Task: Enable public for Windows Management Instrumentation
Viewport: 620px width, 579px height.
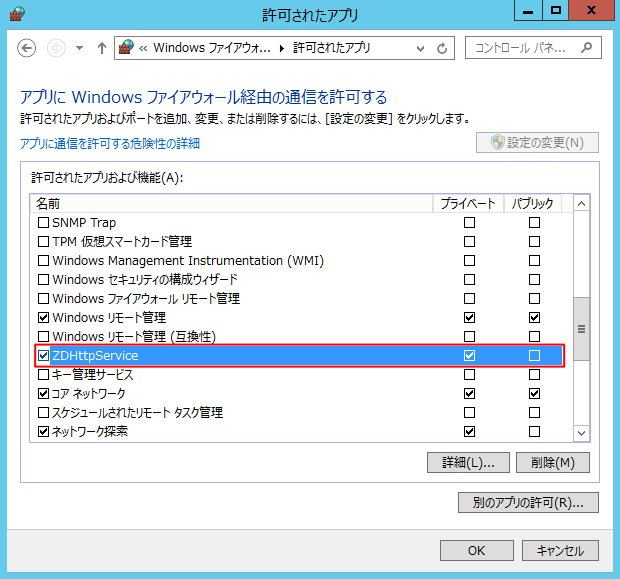Action: tap(534, 261)
